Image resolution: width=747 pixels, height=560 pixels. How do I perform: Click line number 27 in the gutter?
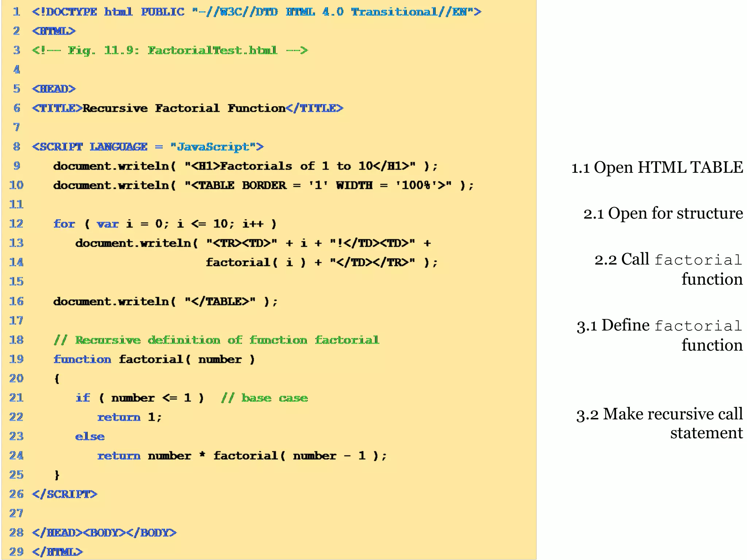16,514
